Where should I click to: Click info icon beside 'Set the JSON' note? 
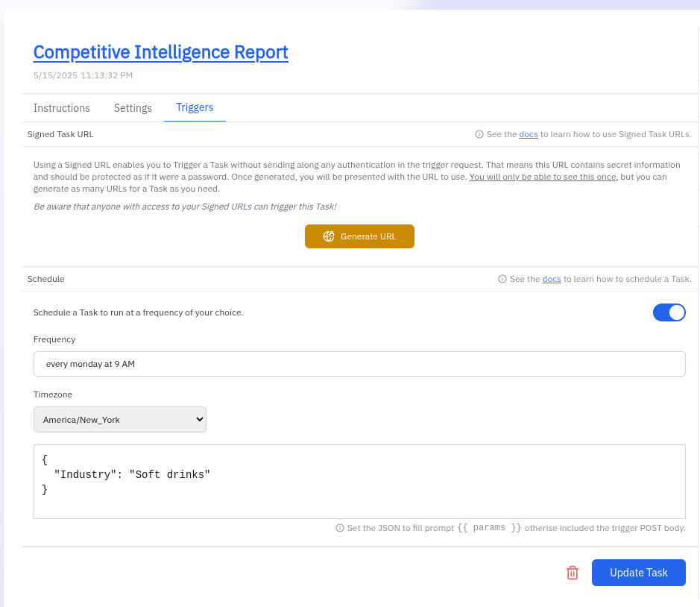click(x=340, y=528)
